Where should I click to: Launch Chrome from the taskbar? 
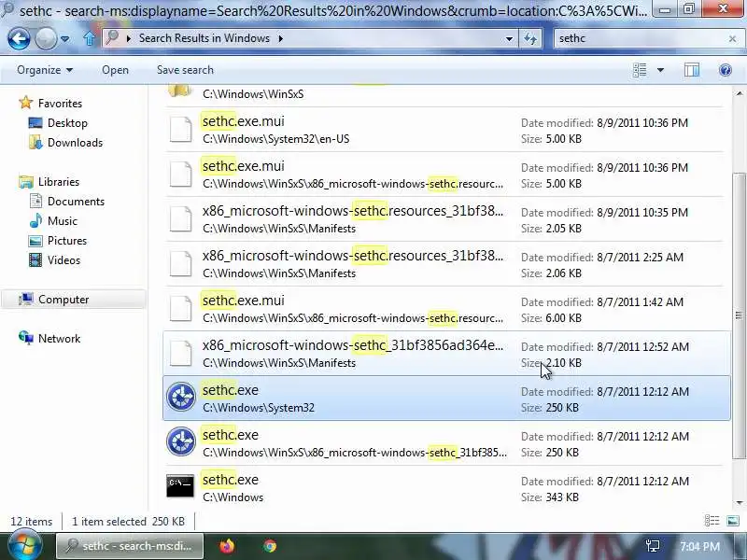click(x=270, y=546)
